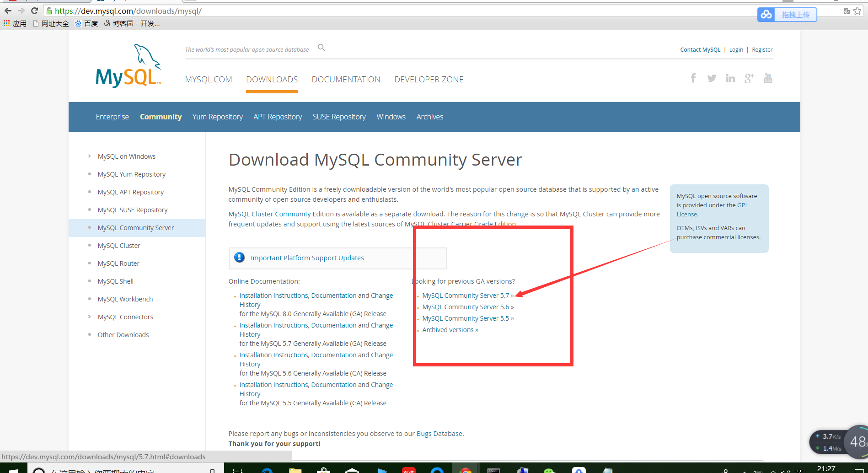Open Important Platform Support Updates notice
This screenshot has height=473, width=868.
[307, 258]
